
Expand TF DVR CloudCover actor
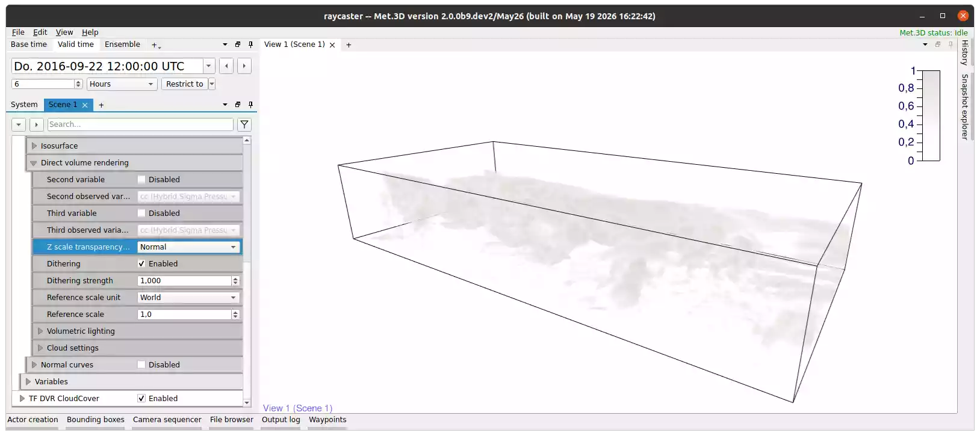pyautogui.click(x=22, y=399)
